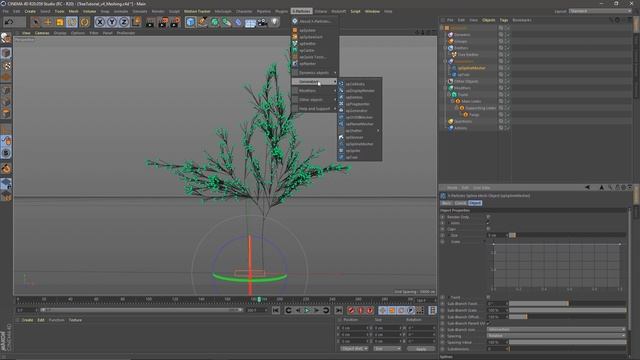This screenshot has width=640, height=360.
Task: Expand the Dynamic objects submenu
Action: [x=315, y=73]
